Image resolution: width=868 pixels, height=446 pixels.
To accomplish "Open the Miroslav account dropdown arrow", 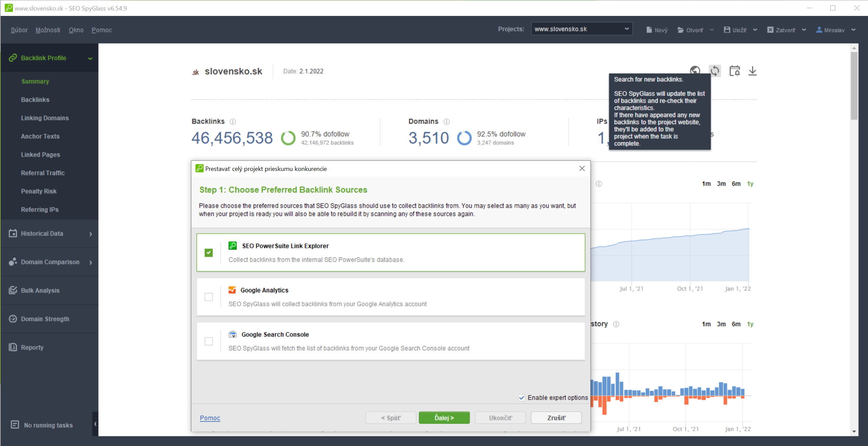I will click(x=853, y=30).
